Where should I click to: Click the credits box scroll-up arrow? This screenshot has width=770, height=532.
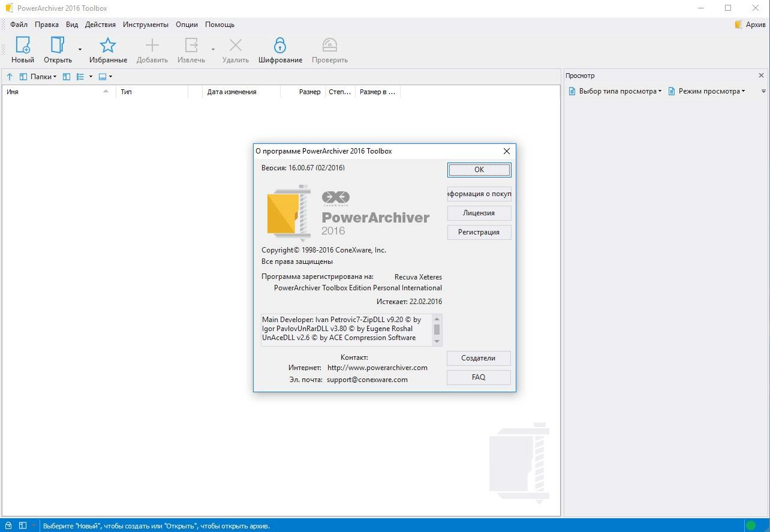click(437, 318)
